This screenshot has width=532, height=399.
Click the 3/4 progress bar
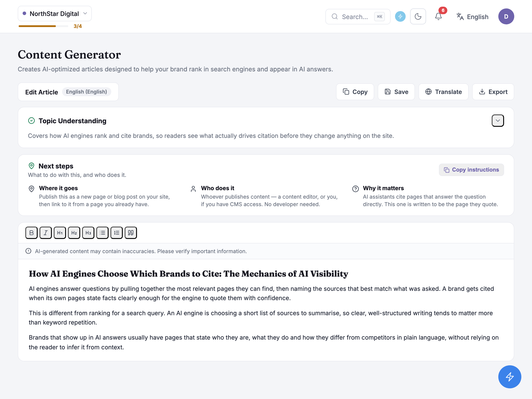click(x=43, y=26)
